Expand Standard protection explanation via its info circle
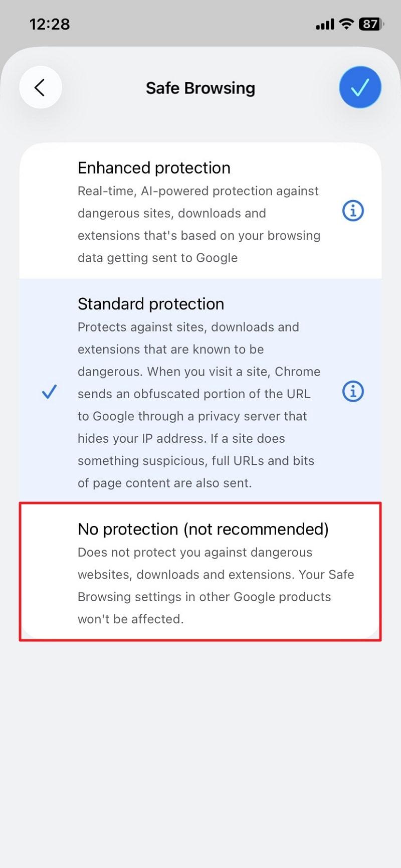The width and height of the screenshot is (401, 868). point(353,391)
